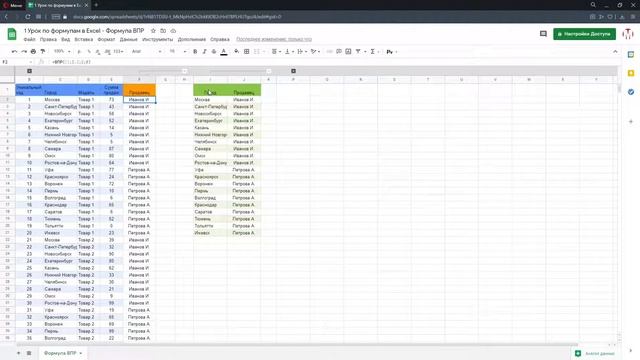640x360 pixels.
Task: Open the all sheets list icon
Action: [x=29, y=353]
